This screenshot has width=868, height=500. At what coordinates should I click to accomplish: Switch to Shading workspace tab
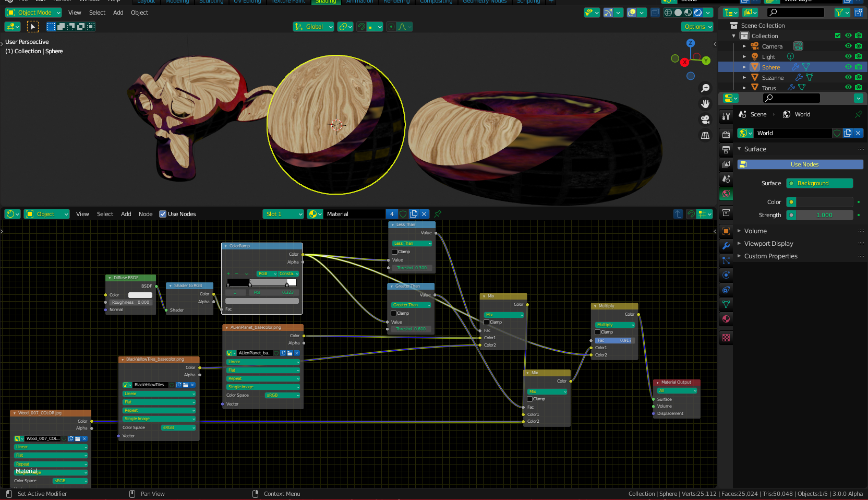pyautogui.click(x=325, y=2)
